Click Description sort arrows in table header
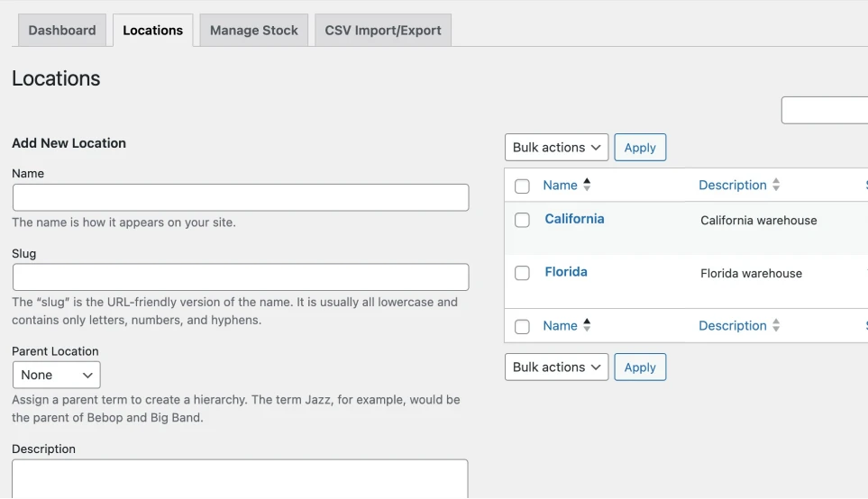 pyautogui.click(x=776, y=185)
